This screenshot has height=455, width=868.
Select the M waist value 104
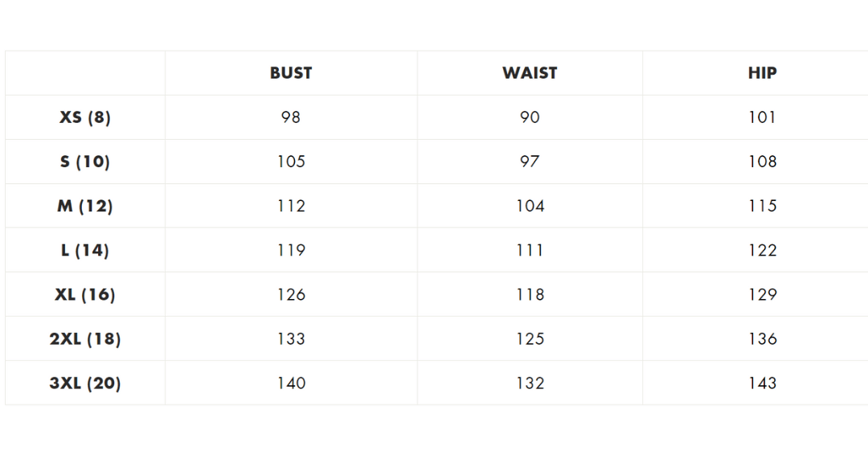coord(530,206)
